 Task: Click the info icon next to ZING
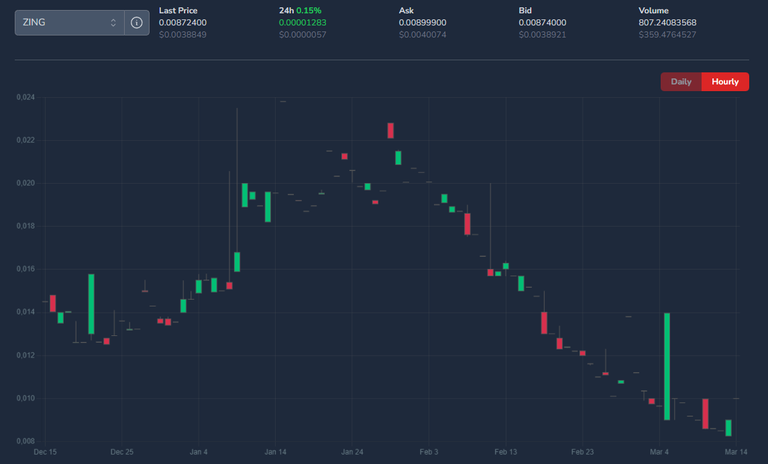click(x=137, y=23)
